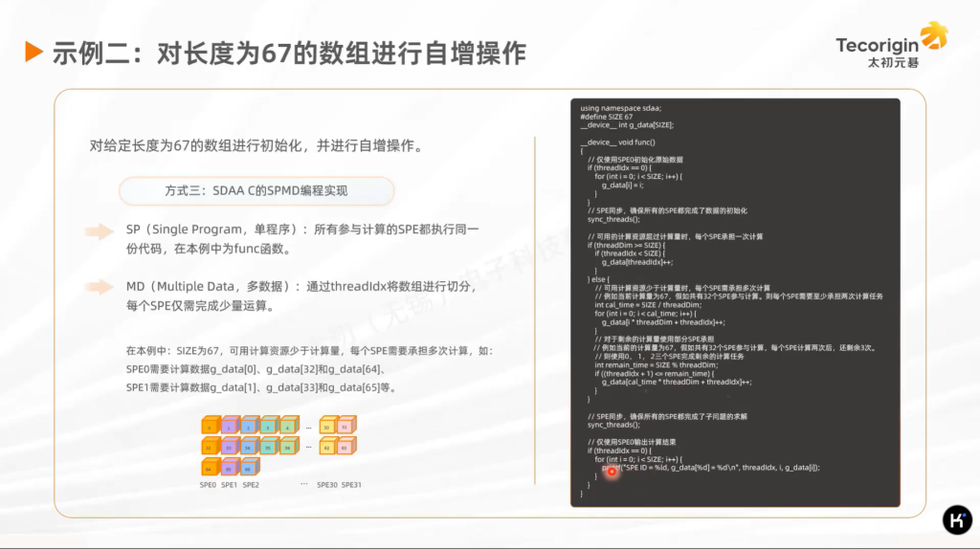Click the orange arrow bullet beside SP
The image size is (980, 549).
[99, 231]
